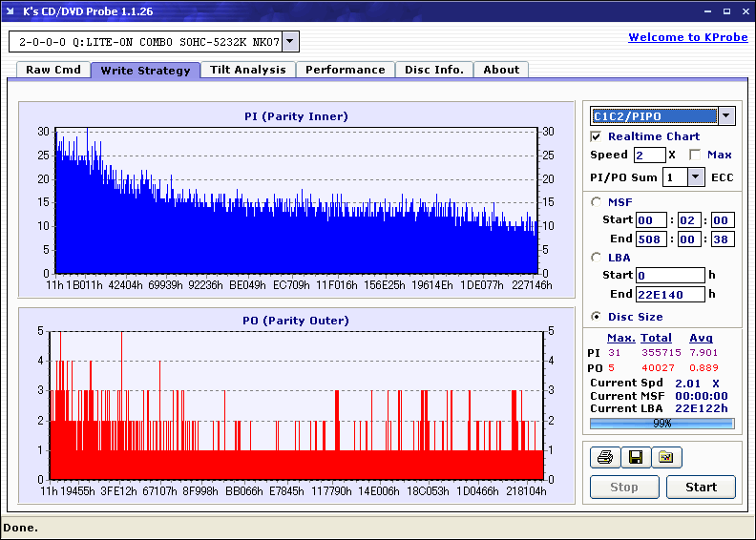Click the KProbe title bar icon
The width and height of the screenshot is (756, 540).
click(x=10, y=11)
